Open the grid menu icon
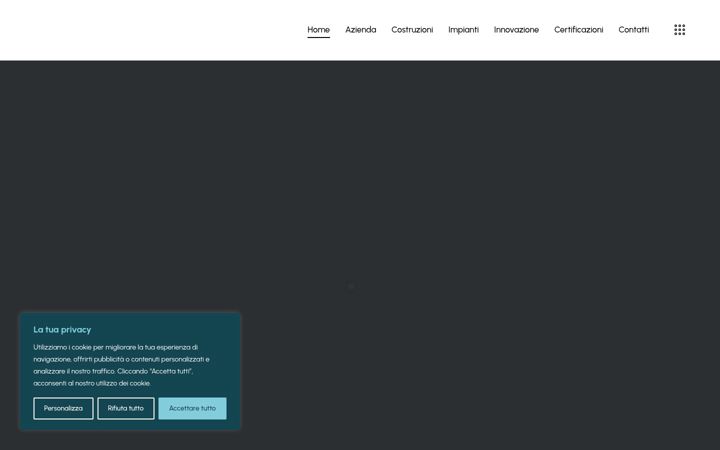 coord(680,30)
